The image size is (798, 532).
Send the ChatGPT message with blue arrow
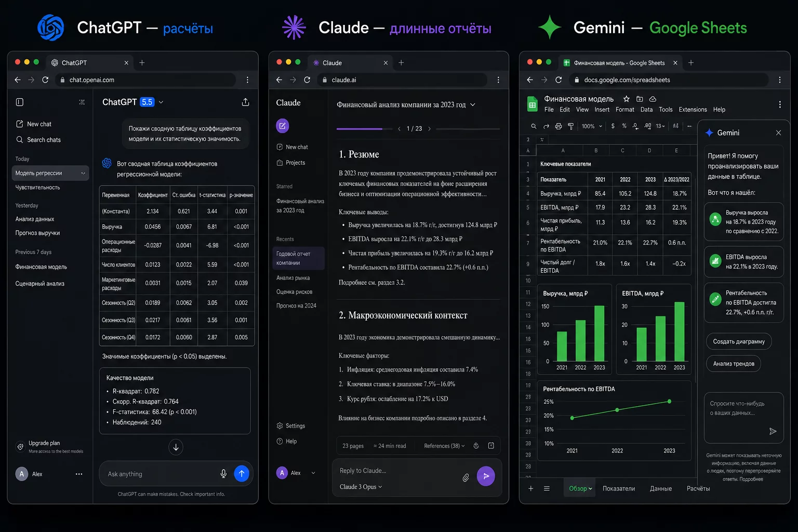(x=242, y=473)
